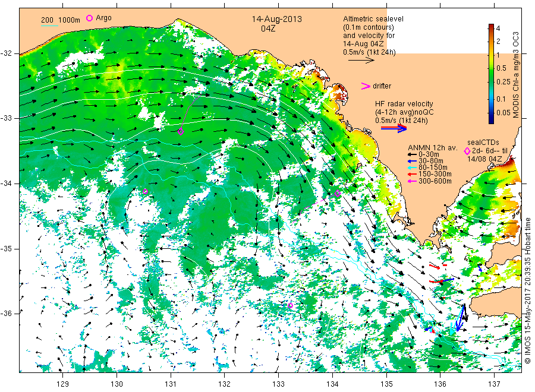Click the magenta diamond near 134E 34S
The height and width of the screenshot is (392, 535).
(338, 193)
